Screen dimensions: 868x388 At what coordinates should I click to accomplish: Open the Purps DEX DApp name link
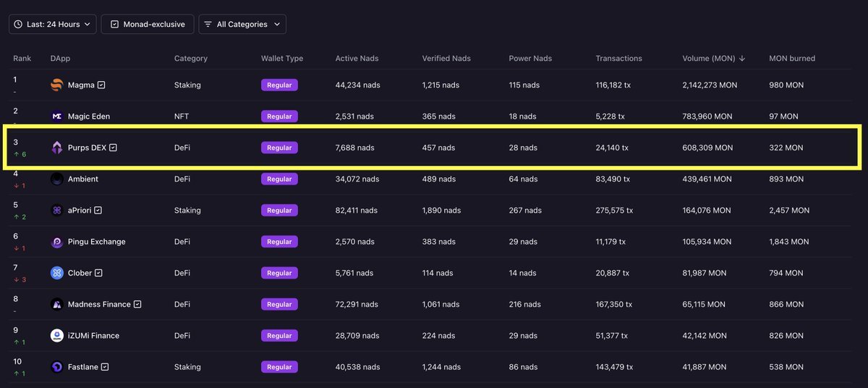click(x=87, y=148)
